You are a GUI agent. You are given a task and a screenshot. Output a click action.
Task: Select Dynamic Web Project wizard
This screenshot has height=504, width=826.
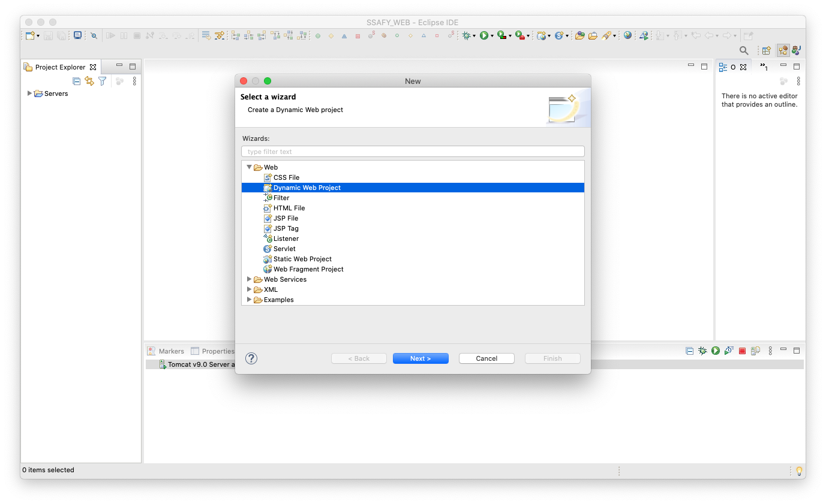(413, 188)
